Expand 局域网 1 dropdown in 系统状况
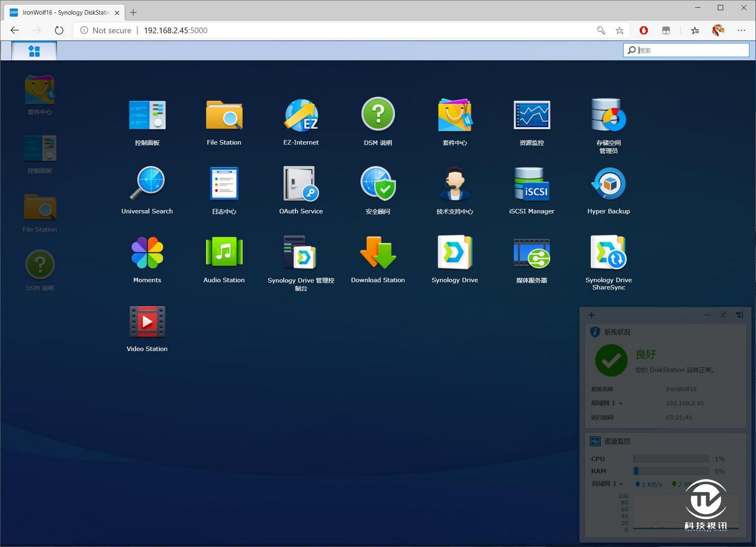The image size is (756, 547). 607,403
